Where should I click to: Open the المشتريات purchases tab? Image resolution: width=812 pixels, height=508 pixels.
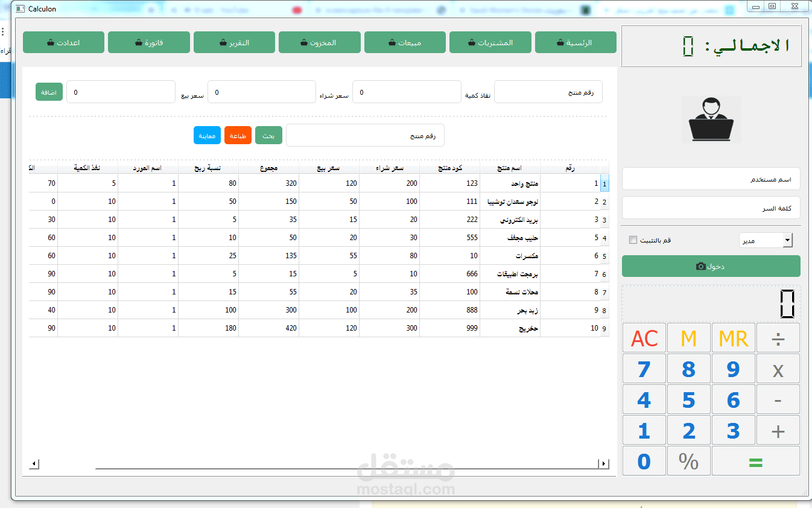(490, 42)
